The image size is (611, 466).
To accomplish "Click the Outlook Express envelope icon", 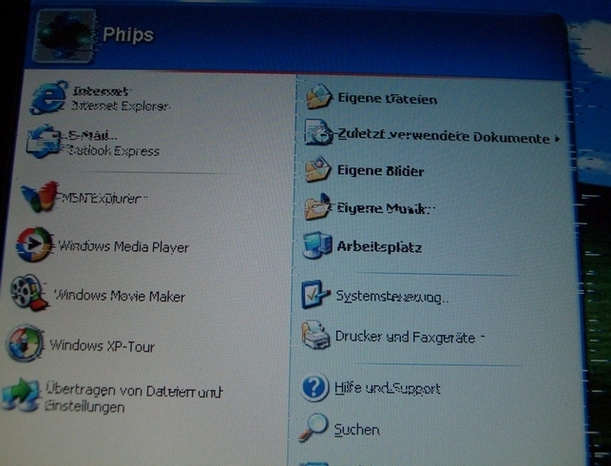I will click(44, 141).
